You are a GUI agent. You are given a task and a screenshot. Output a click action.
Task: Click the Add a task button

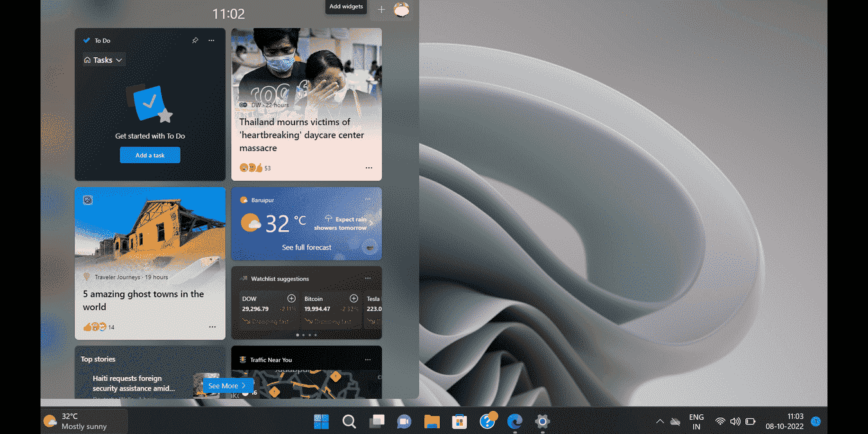click(150, 154)
